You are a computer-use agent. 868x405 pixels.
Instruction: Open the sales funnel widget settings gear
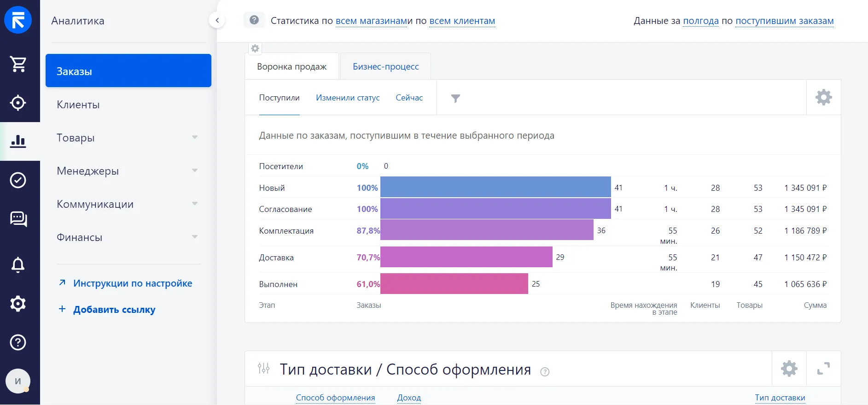[824, 97]
